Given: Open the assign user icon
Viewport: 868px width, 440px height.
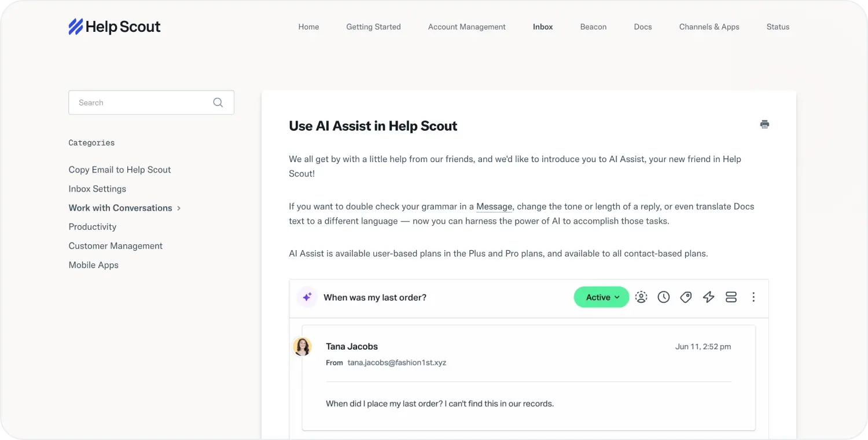Looking at the screenshot, I should (x=641, y=297).
